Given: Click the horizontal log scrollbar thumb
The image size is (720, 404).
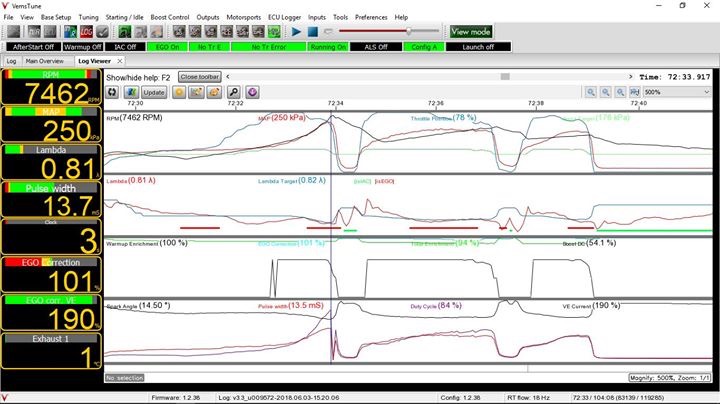Looking at the screenshot, I should pyautogui.click(x=505, y=77).
